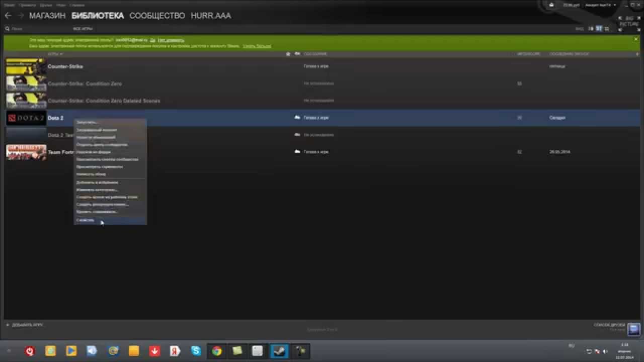This screenshot has height=362, width=644.
Task: Go to the БИБЛИОТЕКА tab
Action: point(98,16)
